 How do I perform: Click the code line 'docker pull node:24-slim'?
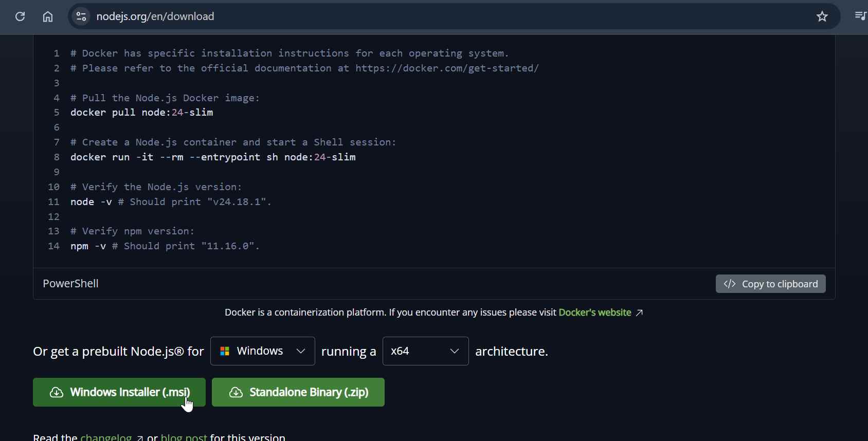click(x=142, y=113)
